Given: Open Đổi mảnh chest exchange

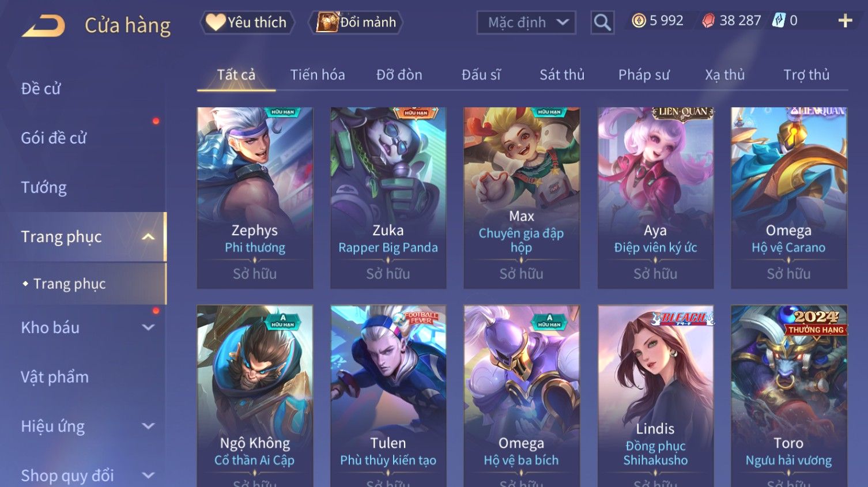Looking at the screenshot, I should 356,22.
